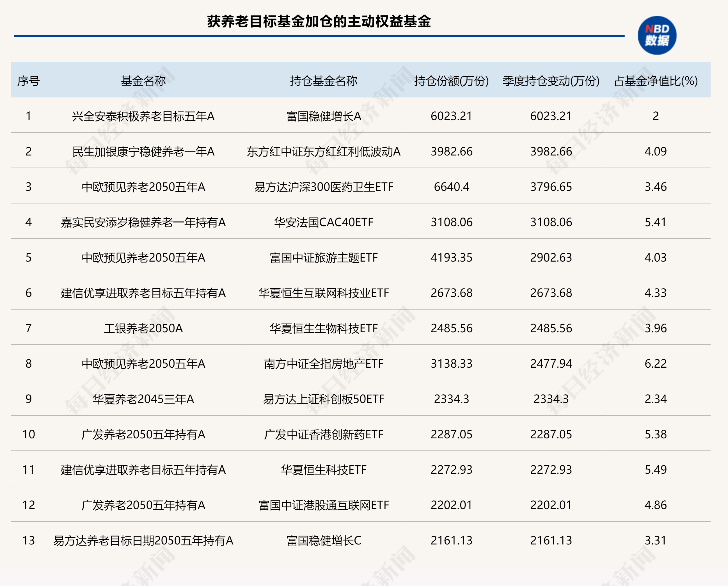
Task: Click quarterly change value 3796.65
Action: pyautogui.click(x=551, y=187)
